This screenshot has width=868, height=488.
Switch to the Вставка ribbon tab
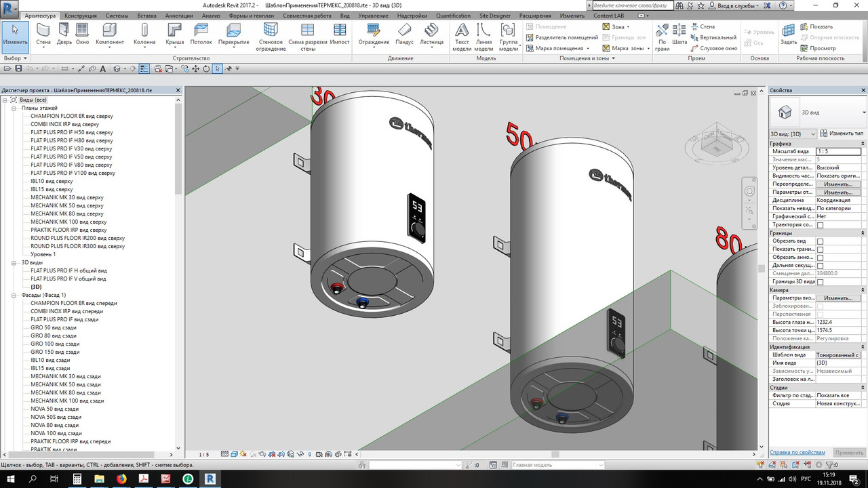tap(146, 16)
